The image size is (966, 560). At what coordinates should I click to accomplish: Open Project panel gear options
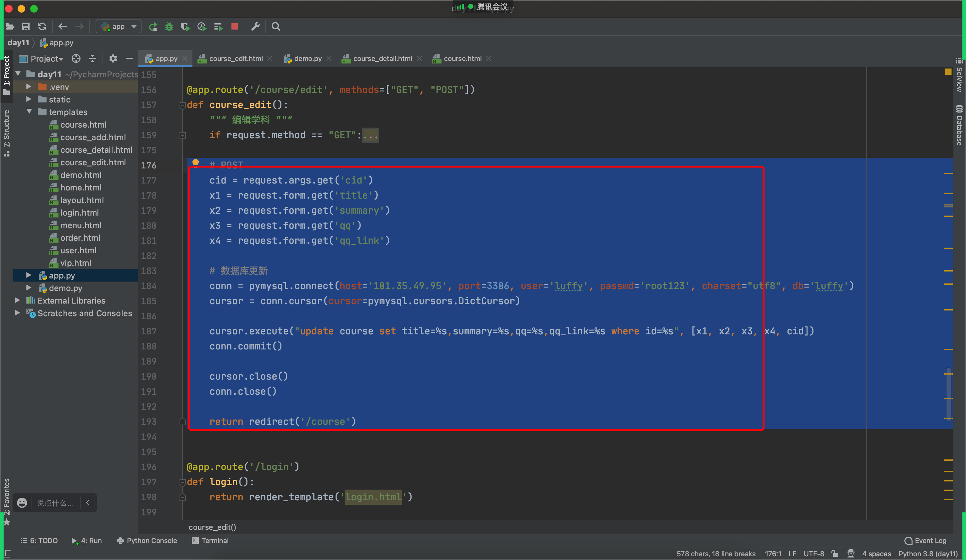pos(113,58)
